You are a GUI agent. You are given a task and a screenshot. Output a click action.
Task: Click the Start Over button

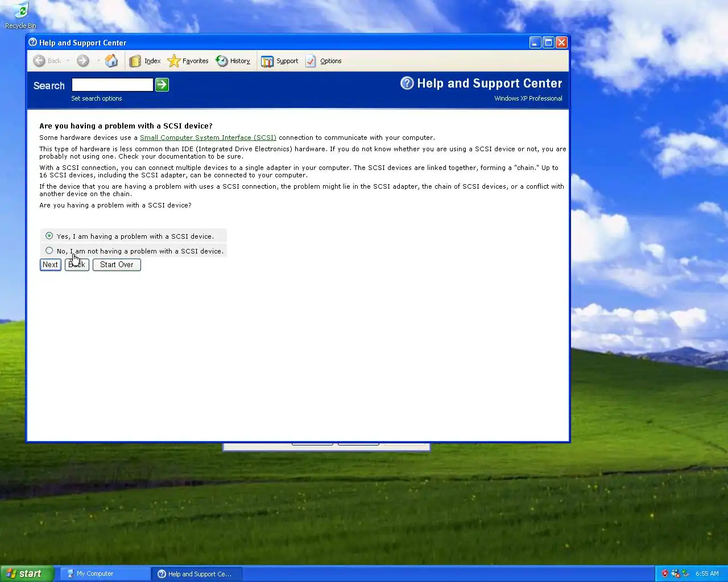click(x=117, y=265)
